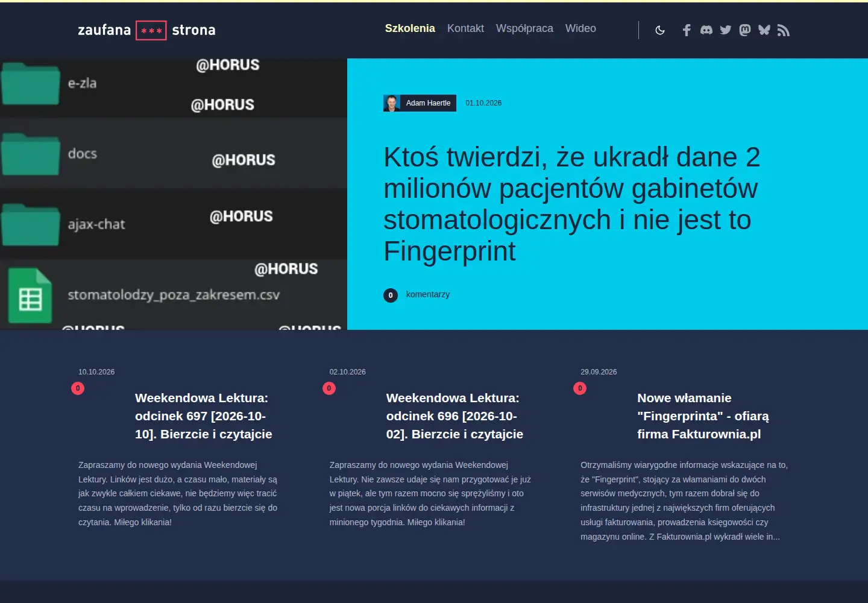Open the Mastodon icon link
This screenshot has height=603, width=868.
coord(745,30)
